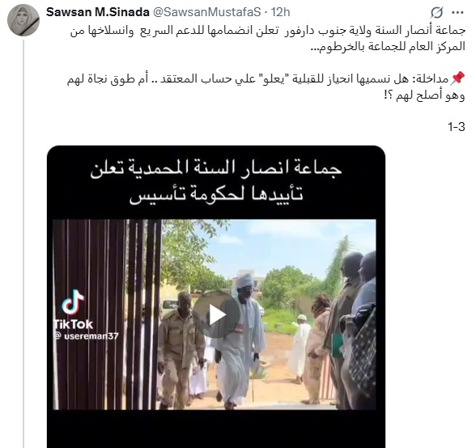Click the display name Sawsan M.Sinada
476x448 pixels.
[x=98, y=12]
